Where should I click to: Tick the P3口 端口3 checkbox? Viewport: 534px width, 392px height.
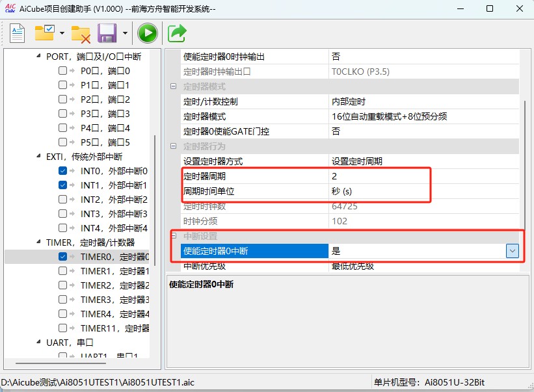click(x=62, y=113)
